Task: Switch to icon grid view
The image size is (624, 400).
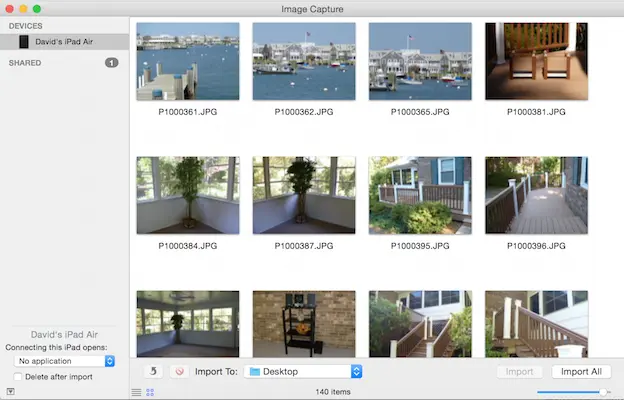Action: [x=150, y=392]
